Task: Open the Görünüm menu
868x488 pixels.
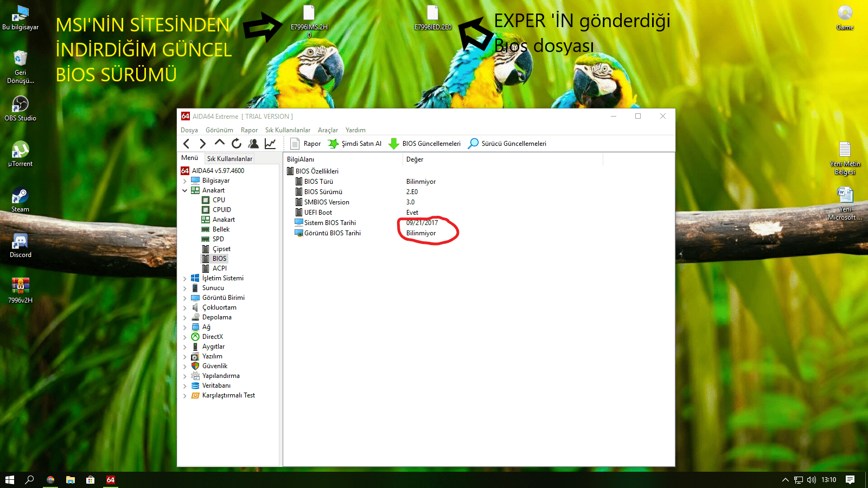Action: (219, 130)
